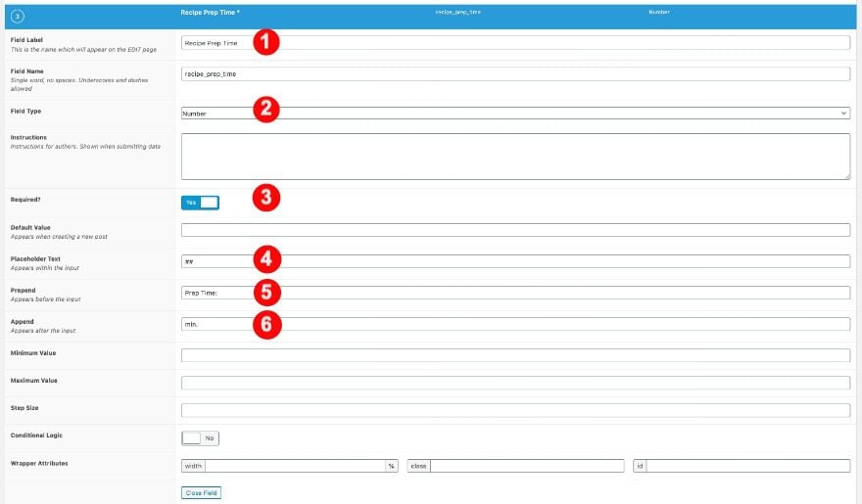
Task: Click the Append input containing 'min.'
Action: pyautogui.click(x=515, y=324)
